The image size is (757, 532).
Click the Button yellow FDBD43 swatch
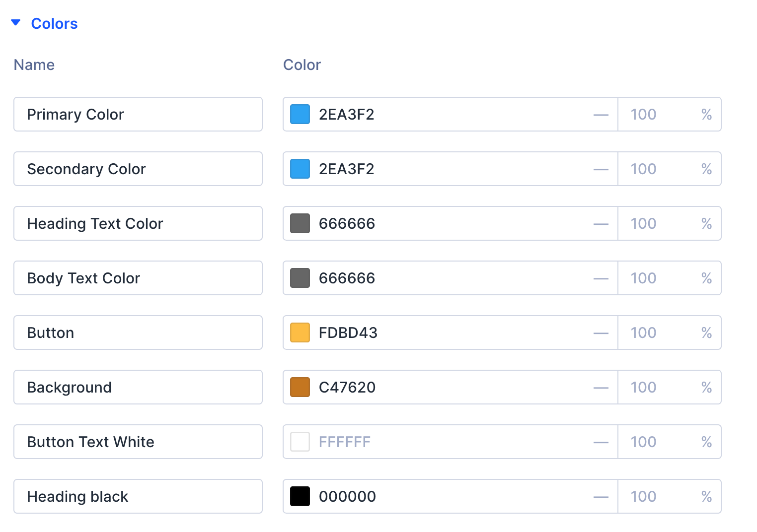(300, 332)
